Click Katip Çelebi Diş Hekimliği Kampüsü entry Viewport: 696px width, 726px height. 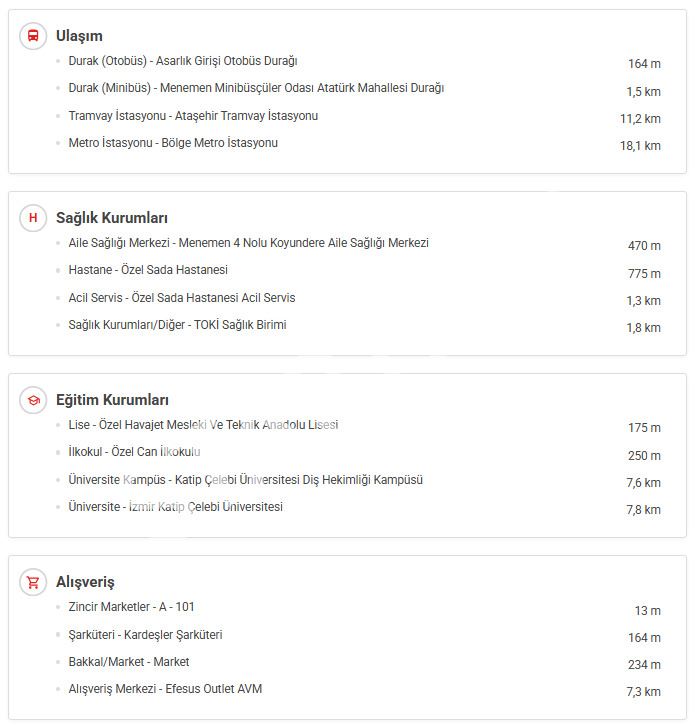[245, 480]
